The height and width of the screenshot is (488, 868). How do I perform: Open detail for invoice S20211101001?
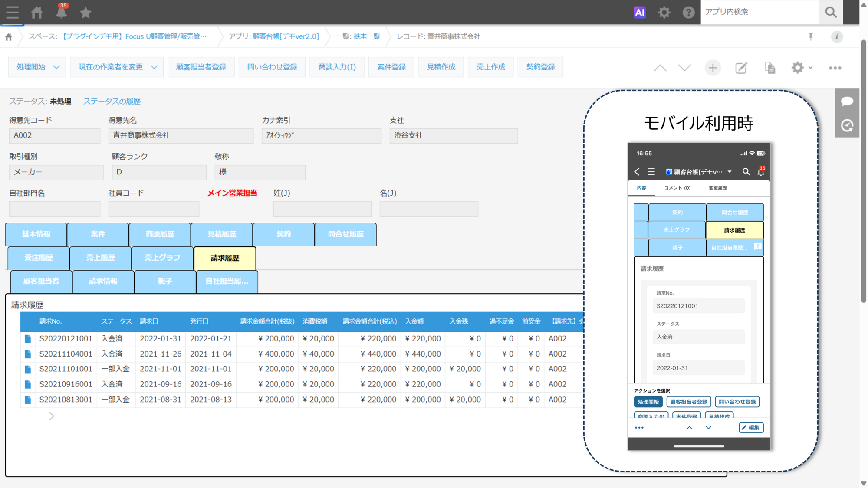28,369
